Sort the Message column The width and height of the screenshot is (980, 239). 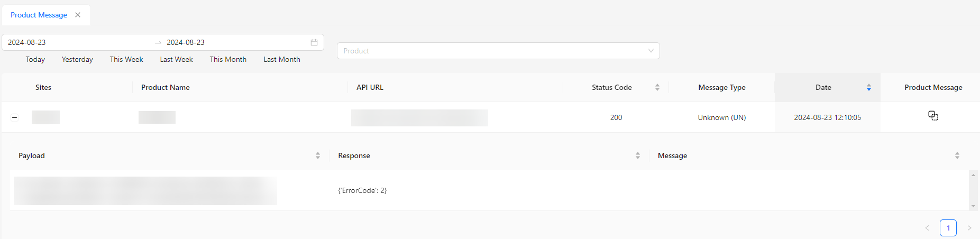(x=957, y=155)
